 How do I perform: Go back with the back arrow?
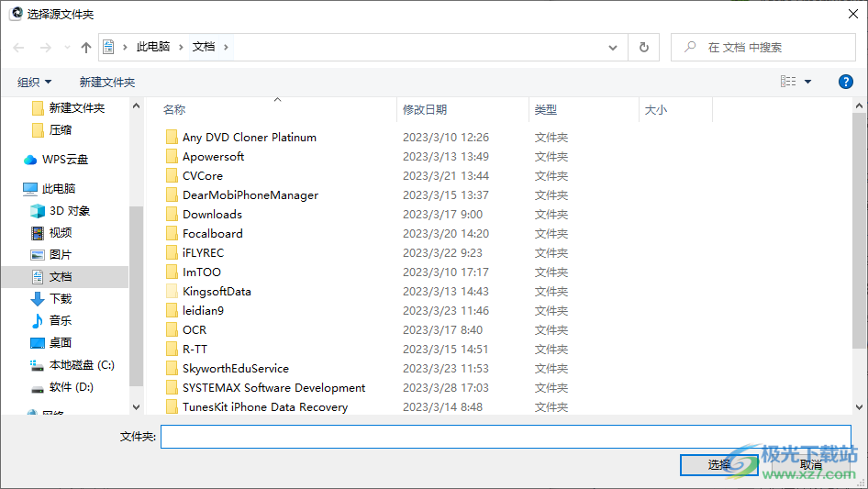point(19,48)
